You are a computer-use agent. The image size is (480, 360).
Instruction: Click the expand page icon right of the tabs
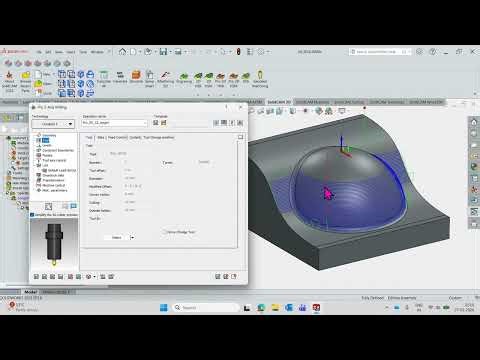[241, 137]
